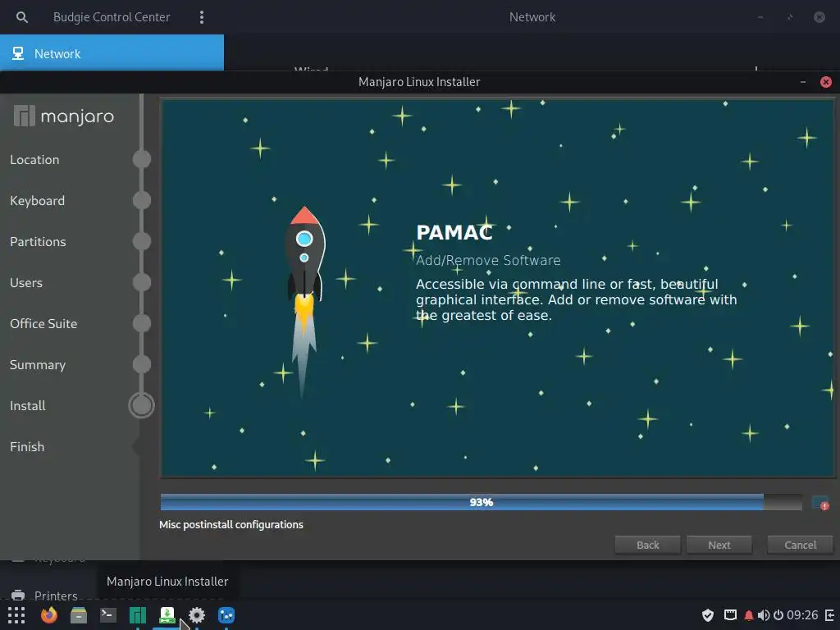Click the Location step circle marker
This screenshot has height=630, width=840.
(x=141, y=159)
